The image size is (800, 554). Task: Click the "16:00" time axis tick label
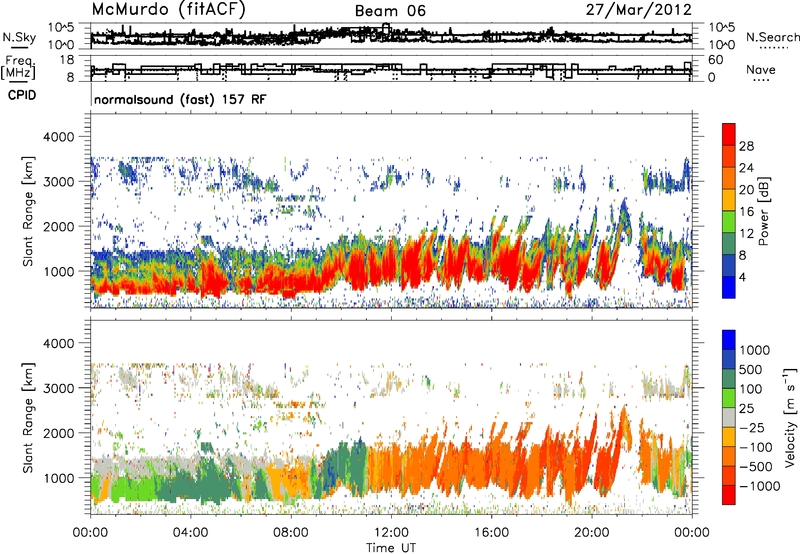(491, 533)
